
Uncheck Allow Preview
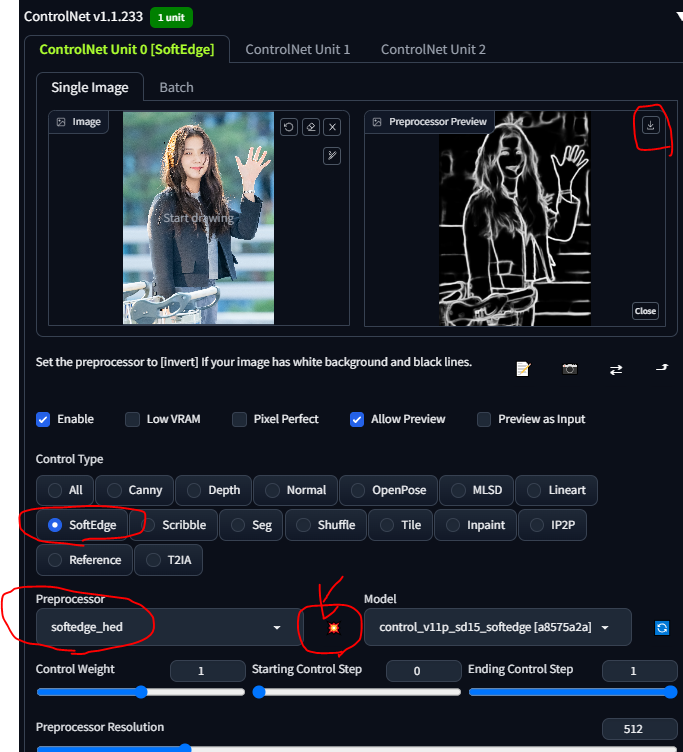(357, 419)
